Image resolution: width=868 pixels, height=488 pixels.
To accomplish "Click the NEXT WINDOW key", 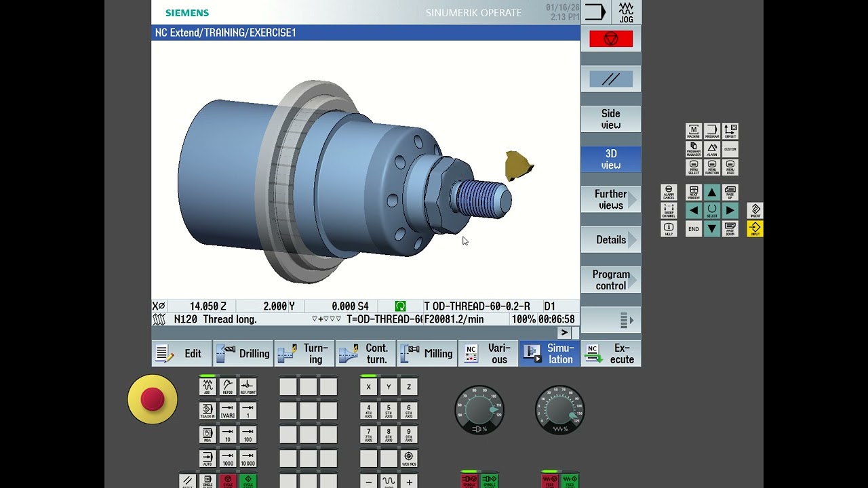I will [x=694, y=192].
